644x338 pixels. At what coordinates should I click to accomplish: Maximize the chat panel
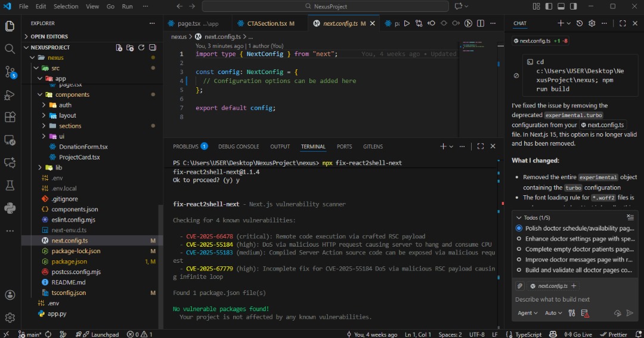click(x=623, y=23)
